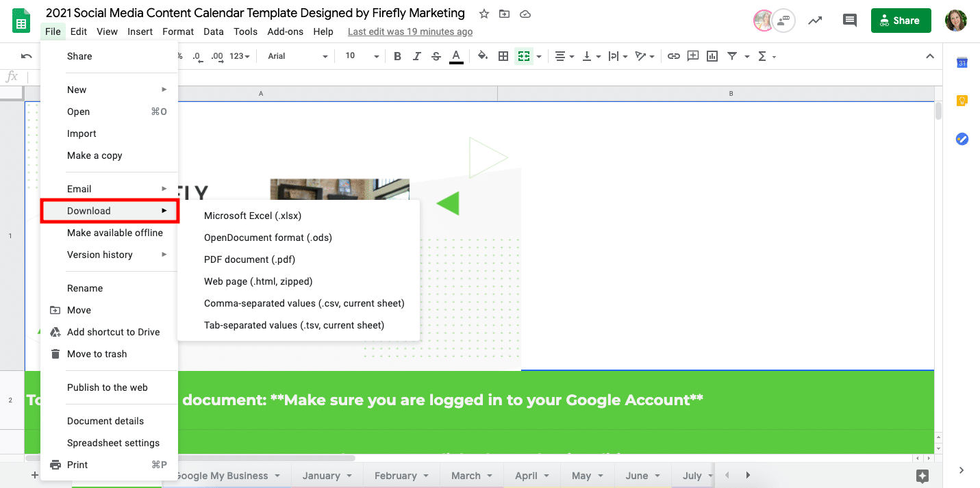Open vertical align dropdown
The image size is (980, 488).
coord(591,56)
